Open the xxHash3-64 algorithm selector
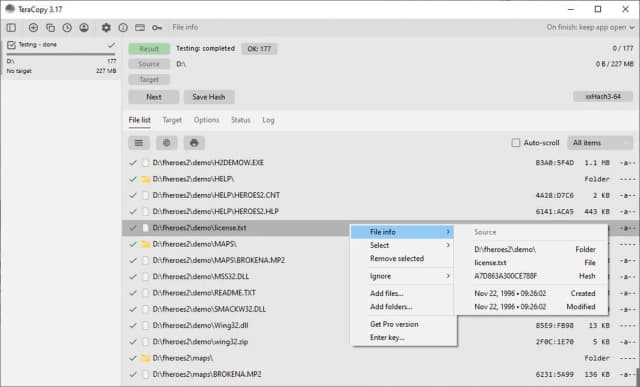640x387 pixels. 603,97
